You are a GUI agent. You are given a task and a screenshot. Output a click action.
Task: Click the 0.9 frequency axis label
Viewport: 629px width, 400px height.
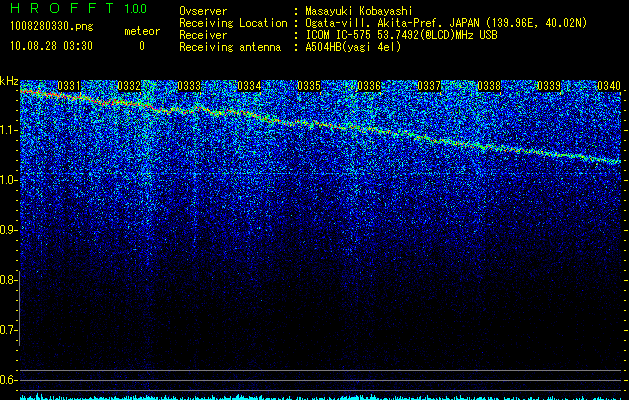pyautogui.click(x=6, y=230)
